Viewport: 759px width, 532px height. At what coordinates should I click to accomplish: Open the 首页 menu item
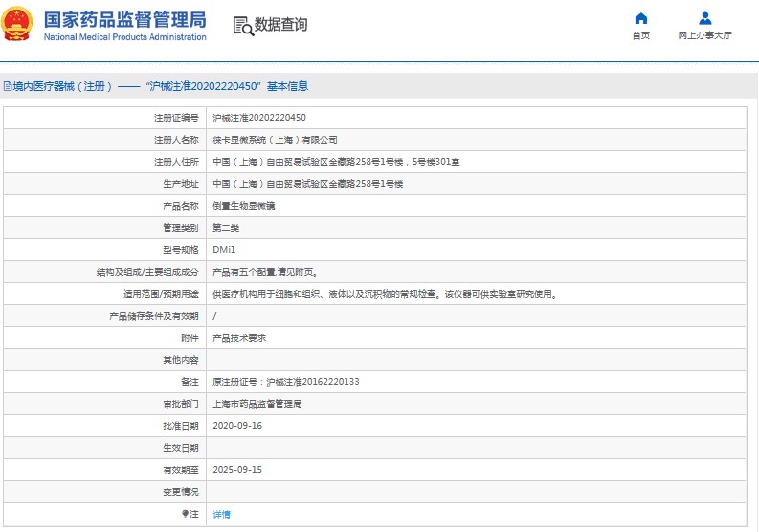(640, 35)
